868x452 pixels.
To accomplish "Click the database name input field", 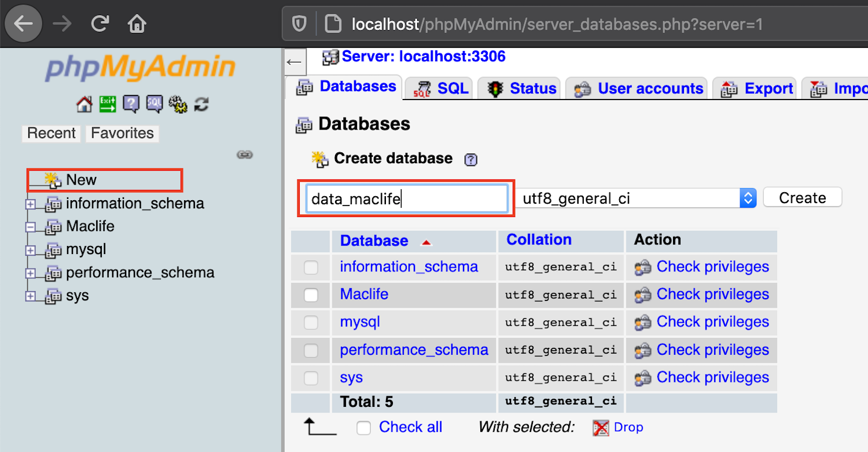I will pyautogui.click(x=407, y=199).
